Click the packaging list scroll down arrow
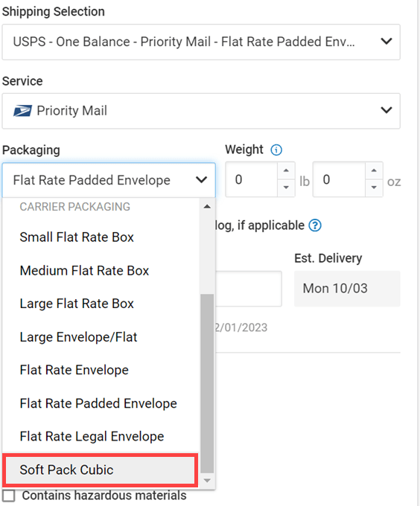This screenshot has width=420, height=506. tap(207, 481)
